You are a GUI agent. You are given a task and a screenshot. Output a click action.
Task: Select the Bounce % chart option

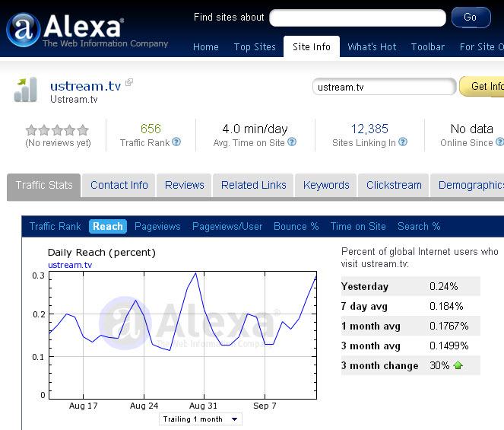pyautogui.click(x=296, y=226)
